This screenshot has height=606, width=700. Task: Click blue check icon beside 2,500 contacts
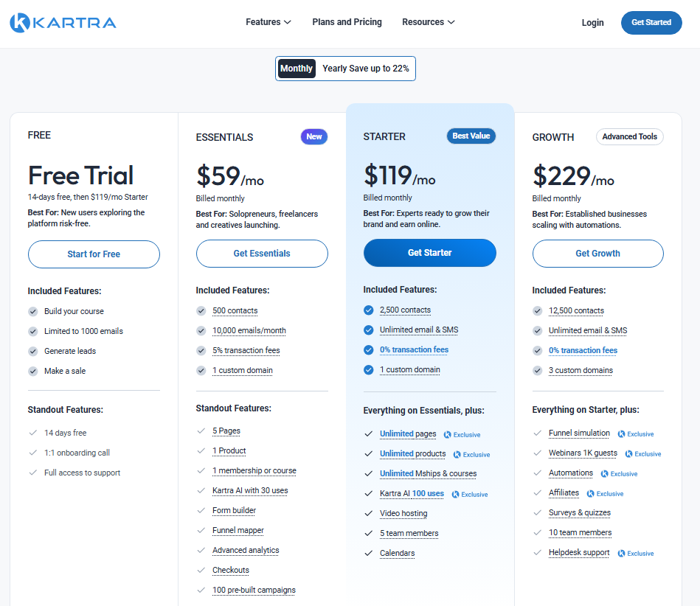coord(368,310)
